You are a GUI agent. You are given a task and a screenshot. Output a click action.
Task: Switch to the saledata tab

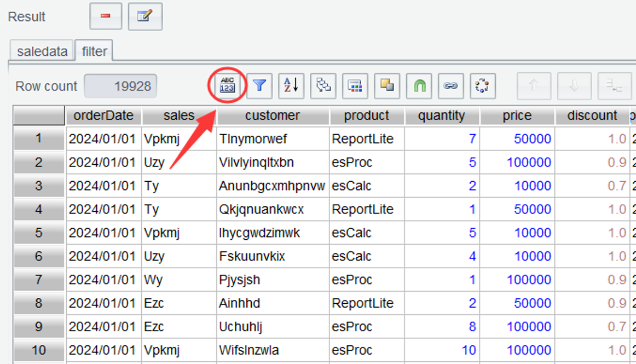click(x=42, y=51)
